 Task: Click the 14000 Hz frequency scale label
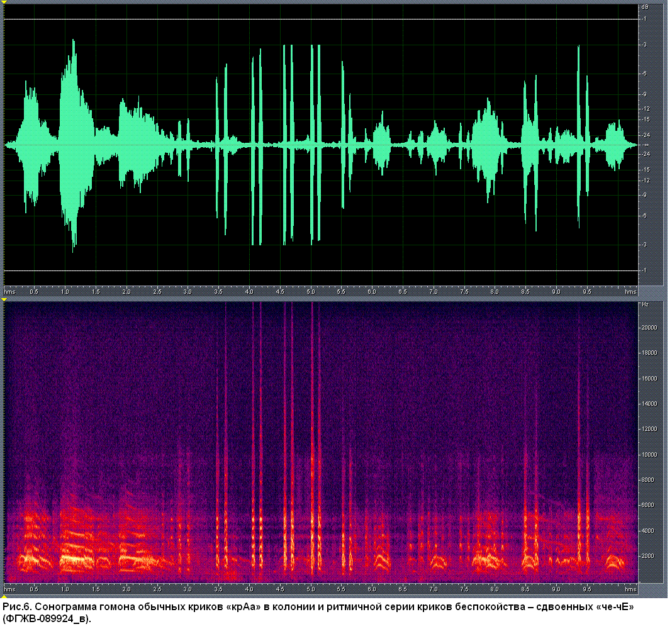tap(649, 404)
